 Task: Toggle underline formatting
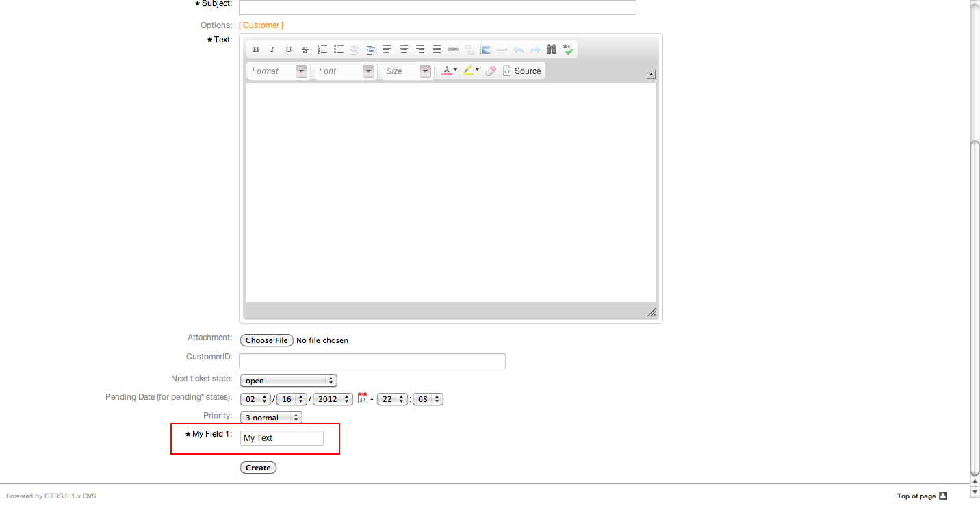[289, 49]
